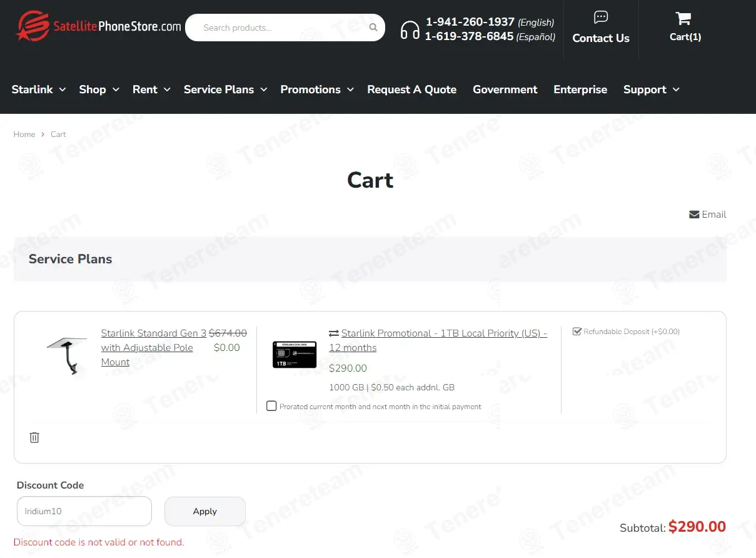Click the Cart(1) label
Screen dimensions: 756x558
(685, 37)
